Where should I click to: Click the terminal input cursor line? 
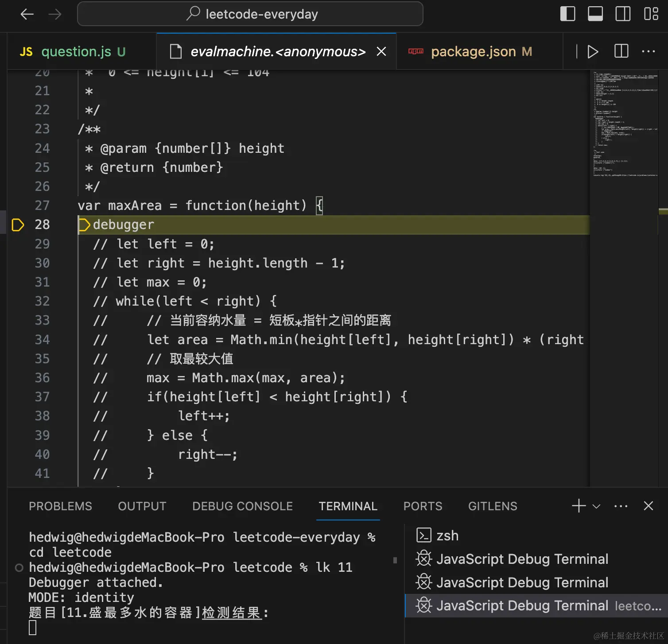pos(33,628)
